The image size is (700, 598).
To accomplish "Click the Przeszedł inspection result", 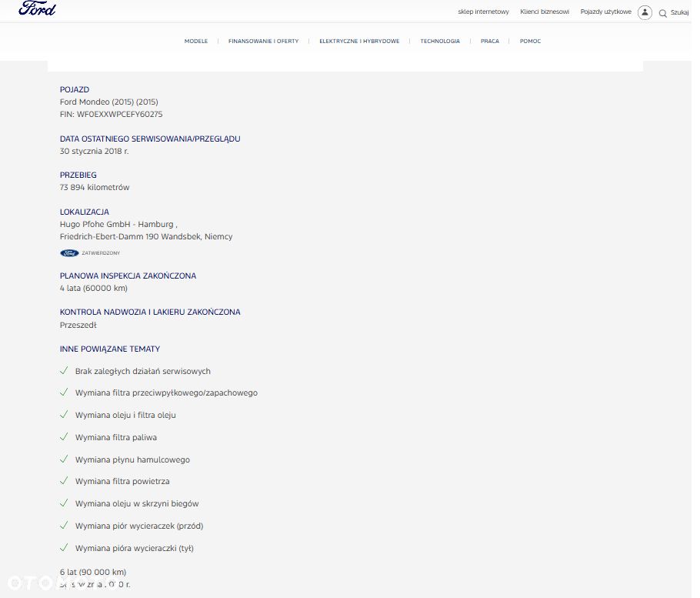I will [x=78, y=325].
